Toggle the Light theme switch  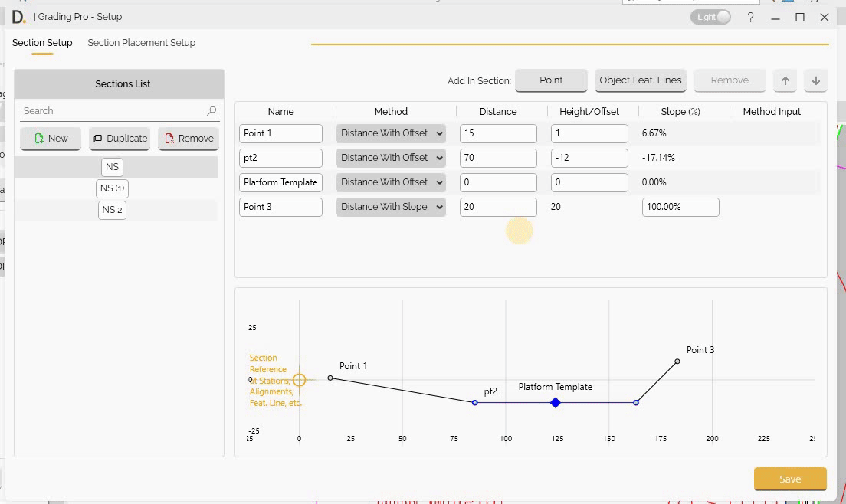(x=711, y=17)
